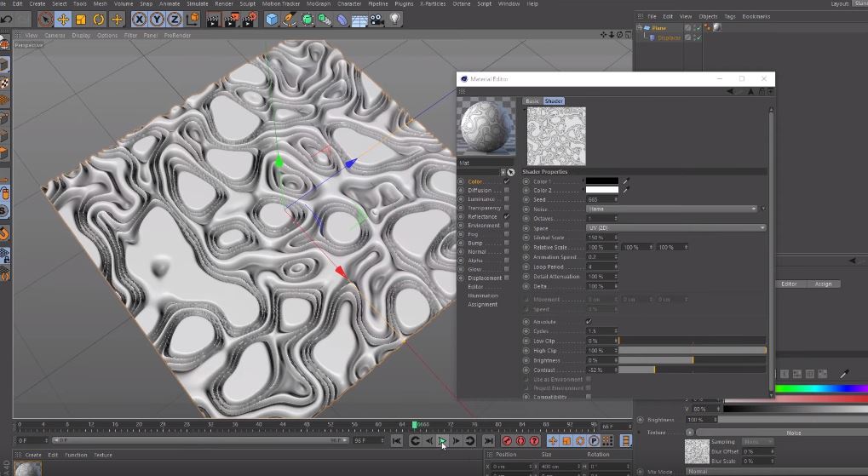Disable the Reflectance channel checkbox
Image resolution: width=868 pixels, height=476 pixels.
tap(507, 216)
